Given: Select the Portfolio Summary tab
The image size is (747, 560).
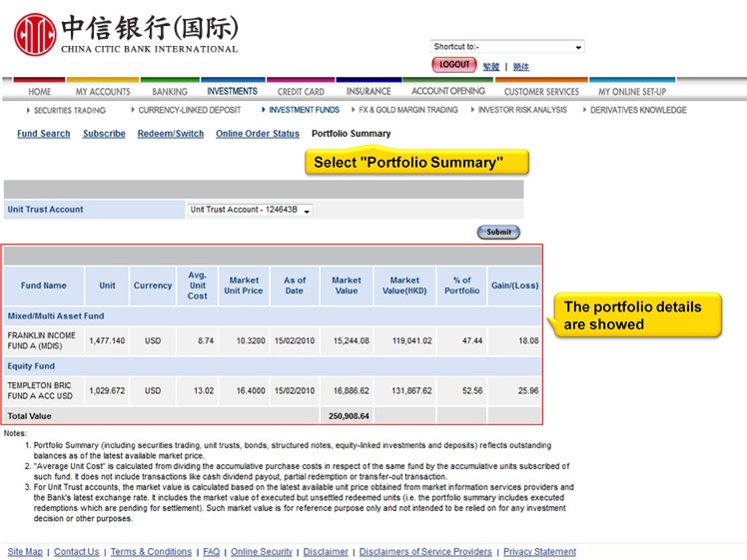Looking at the screenshot, I should 352,134.
